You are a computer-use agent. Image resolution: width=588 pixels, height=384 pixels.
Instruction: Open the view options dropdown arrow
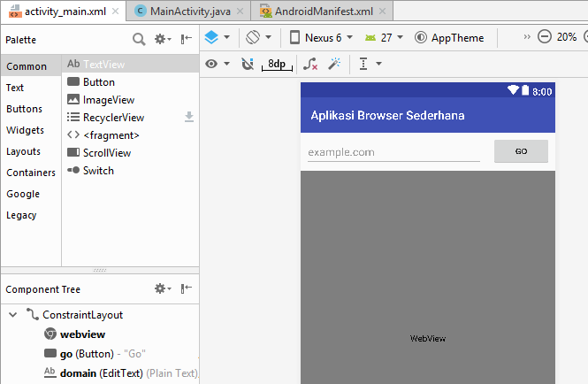tap(227, 64)
